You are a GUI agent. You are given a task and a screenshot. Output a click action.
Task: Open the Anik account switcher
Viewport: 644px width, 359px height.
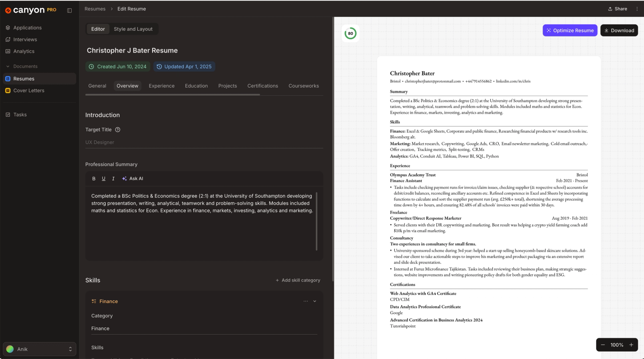coord(40,349)
